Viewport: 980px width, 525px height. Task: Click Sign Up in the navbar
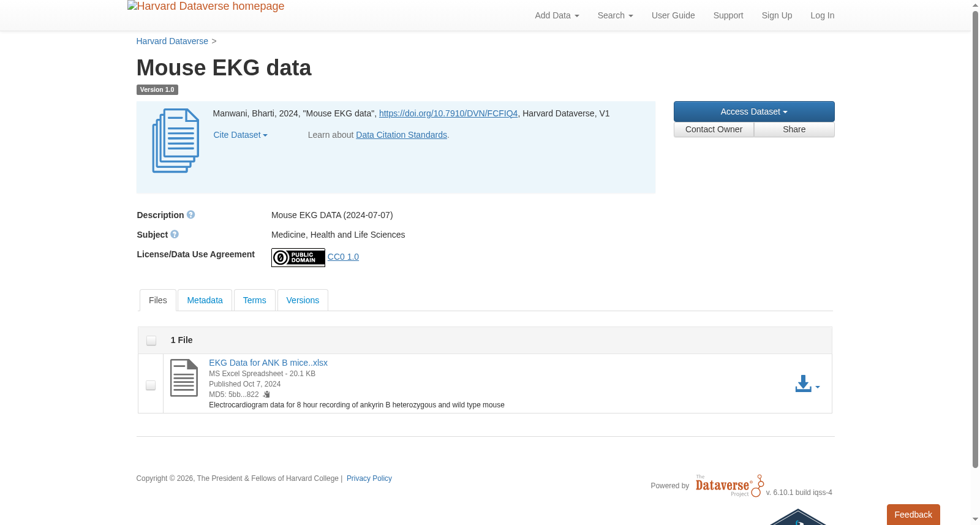coord(777,15)
